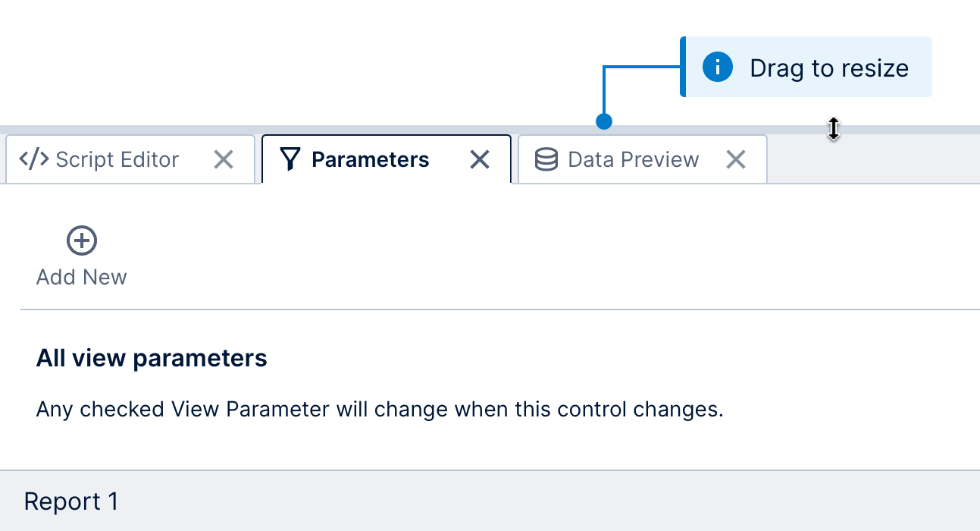Select the Parameters tab label
The height and width of the screenshot is (531, 980).
pos(371,159)
